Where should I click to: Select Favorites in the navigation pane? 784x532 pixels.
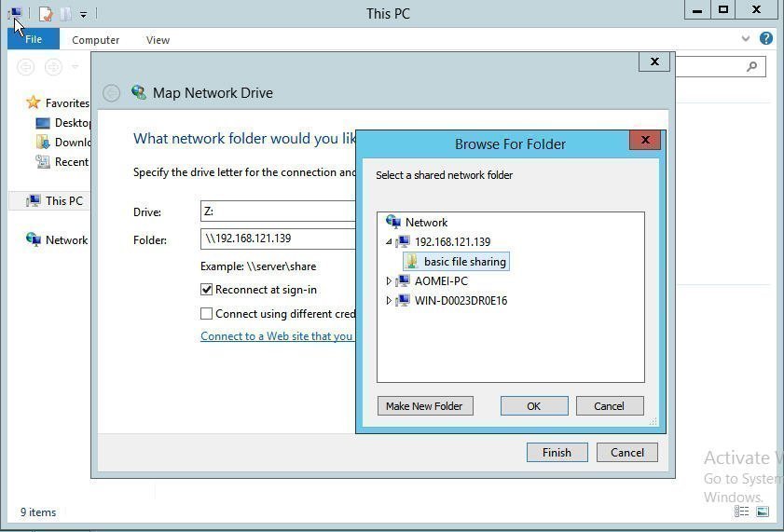[67, 102]
